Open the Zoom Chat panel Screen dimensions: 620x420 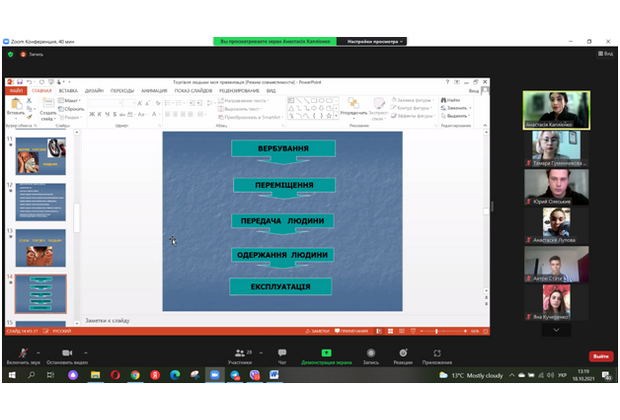coord(282,353)
